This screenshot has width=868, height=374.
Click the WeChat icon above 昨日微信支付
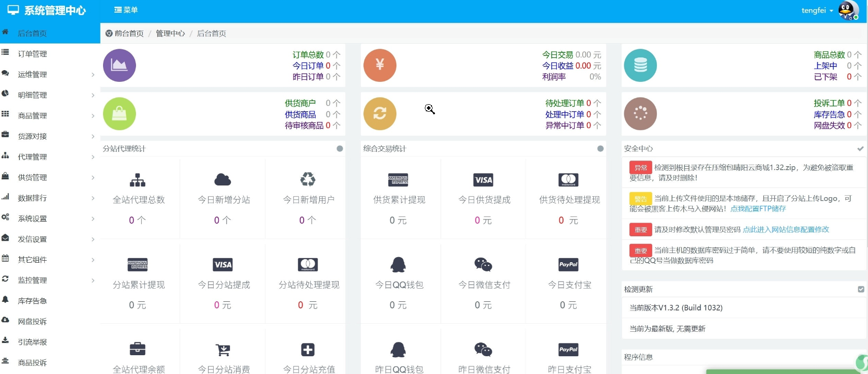pos(483,350)
